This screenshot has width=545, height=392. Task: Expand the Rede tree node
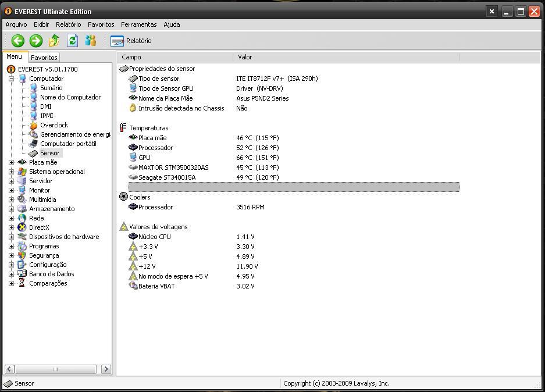click(x=11, y=218)
